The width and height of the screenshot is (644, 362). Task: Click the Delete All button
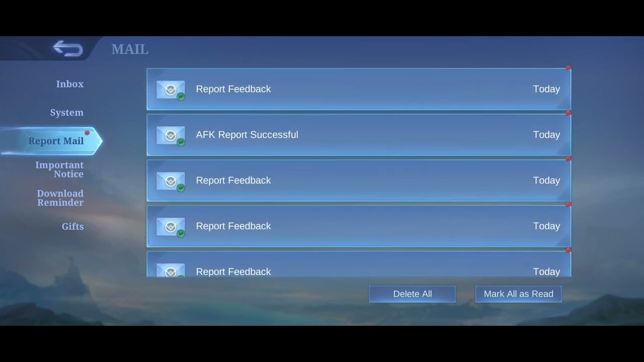pos(412,294)
